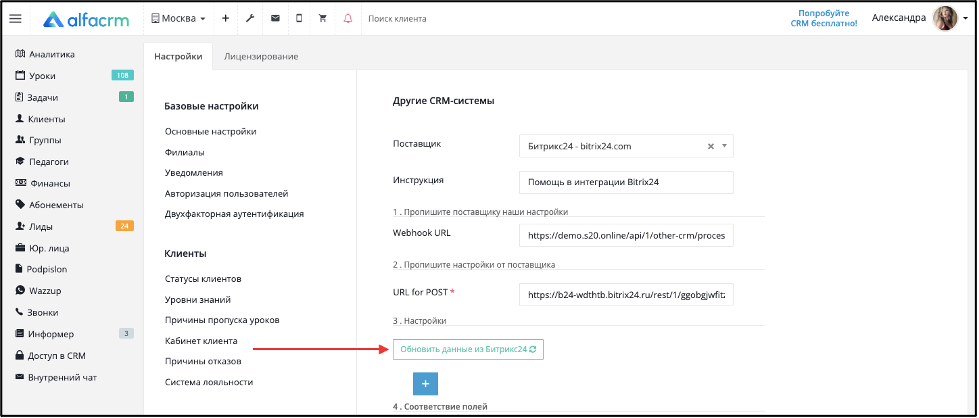The height and width of the screenshot is (418, 979).
Task: Open Кабинет клиента settings section
Action: point(201,341)
